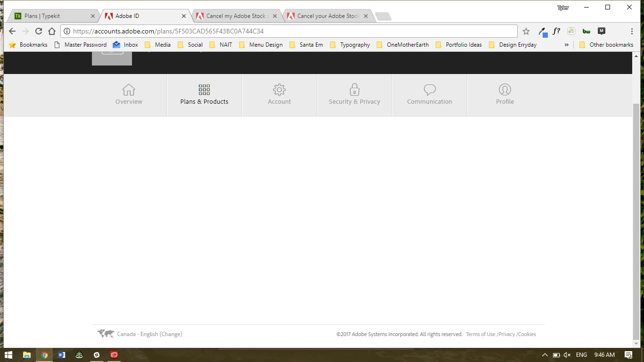Open the Terms of Use link
Screen dimensions: 644x362
[x=480, y=334]
